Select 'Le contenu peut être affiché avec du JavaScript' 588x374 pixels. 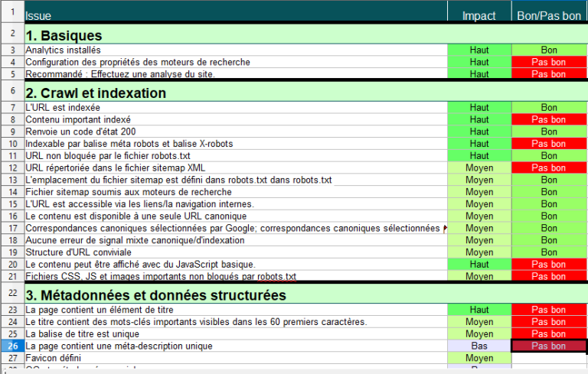pos(236,264)
